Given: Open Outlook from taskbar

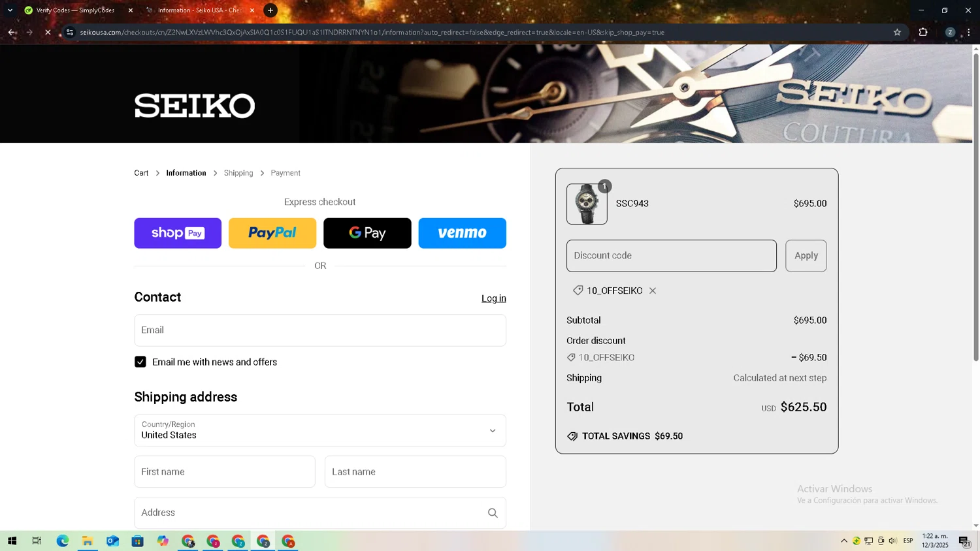Looking at the screenshot, I should click(x=112, y=541).
